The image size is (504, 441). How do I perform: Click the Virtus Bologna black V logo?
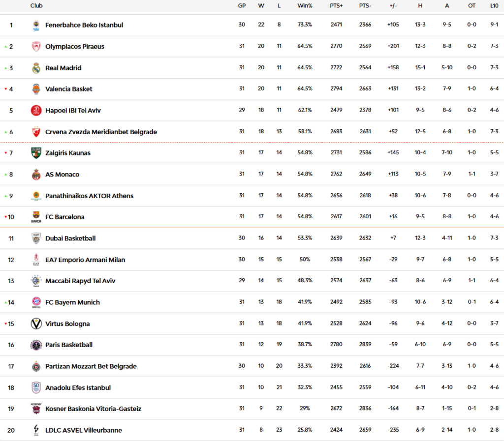pos(36,323)
